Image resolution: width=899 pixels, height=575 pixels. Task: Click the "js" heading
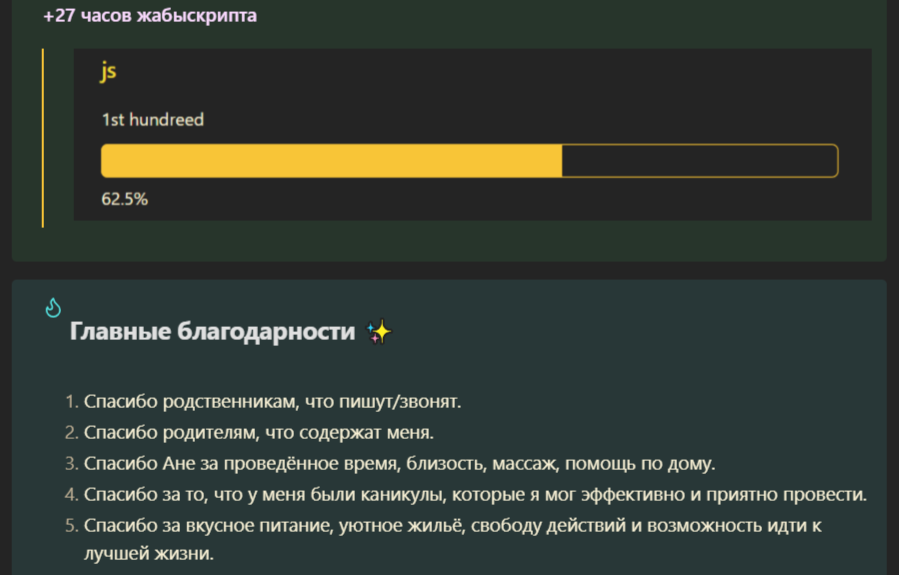click(109, 71)
